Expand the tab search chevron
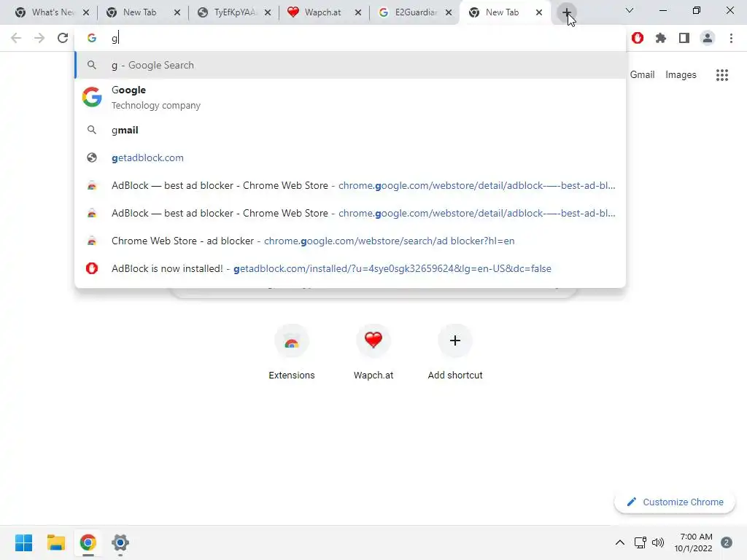 tap(630, 10)
